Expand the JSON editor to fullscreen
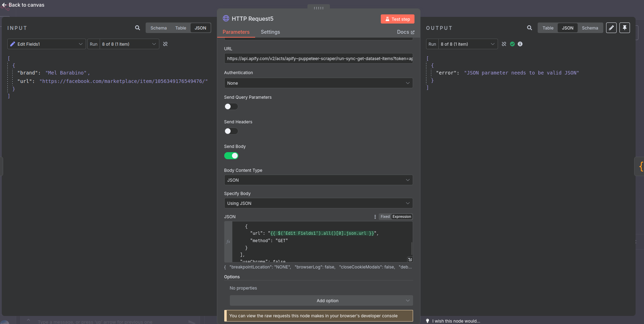The width and height of the screenshot is (644, 324). click(x=410, y=259)
